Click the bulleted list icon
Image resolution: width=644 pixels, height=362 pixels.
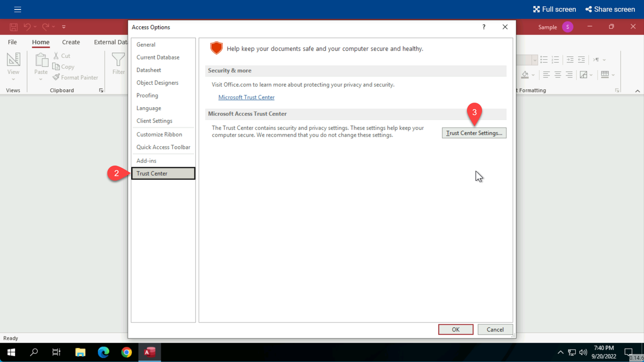click(x=544, y=60)
